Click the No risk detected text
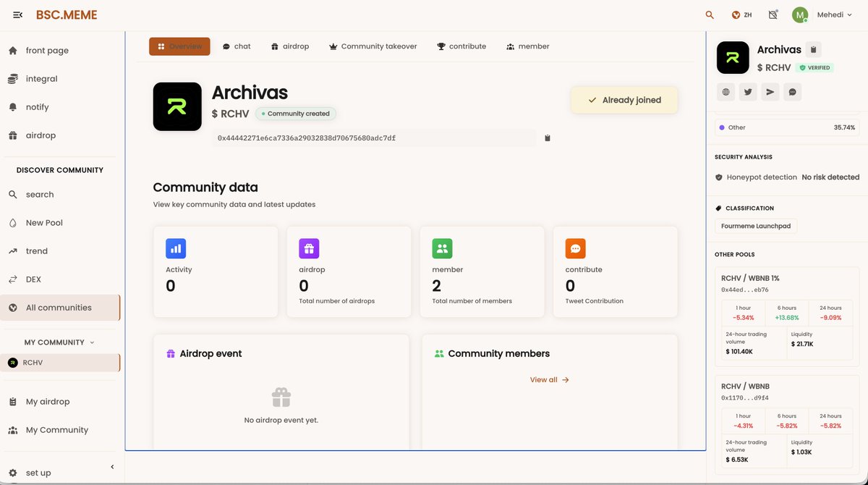Screen dimensions: 868x485 (830, 177)
